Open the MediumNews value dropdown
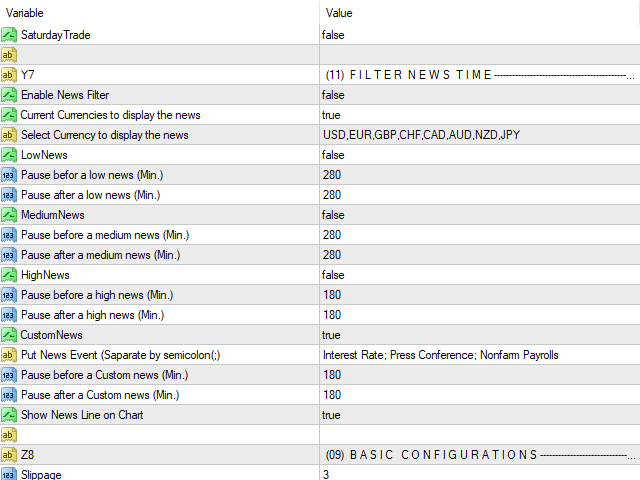Viewport: 640px width, 480px height. click(x=480, y=215)
